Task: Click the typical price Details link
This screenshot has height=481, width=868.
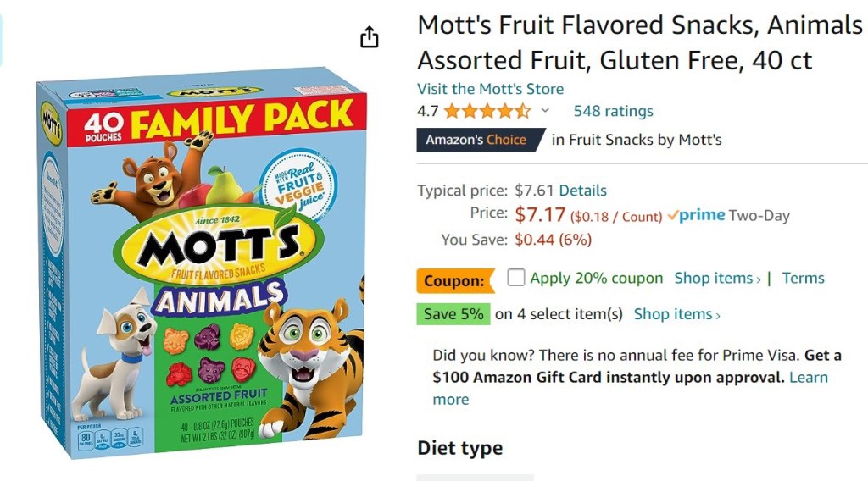Action: pos(582,191)
